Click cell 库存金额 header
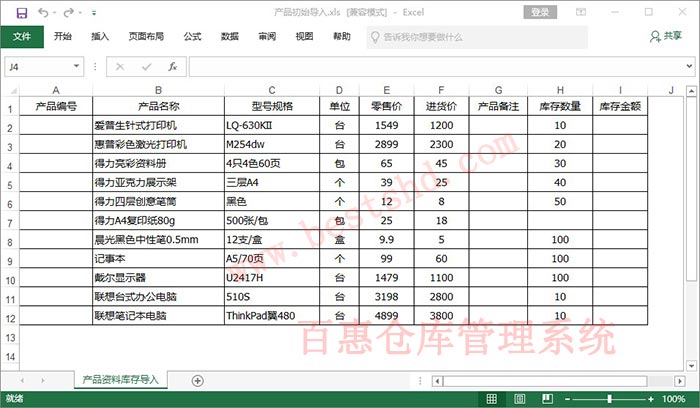The width and height of the screenshot is (700, 408). tap(620, 106)
